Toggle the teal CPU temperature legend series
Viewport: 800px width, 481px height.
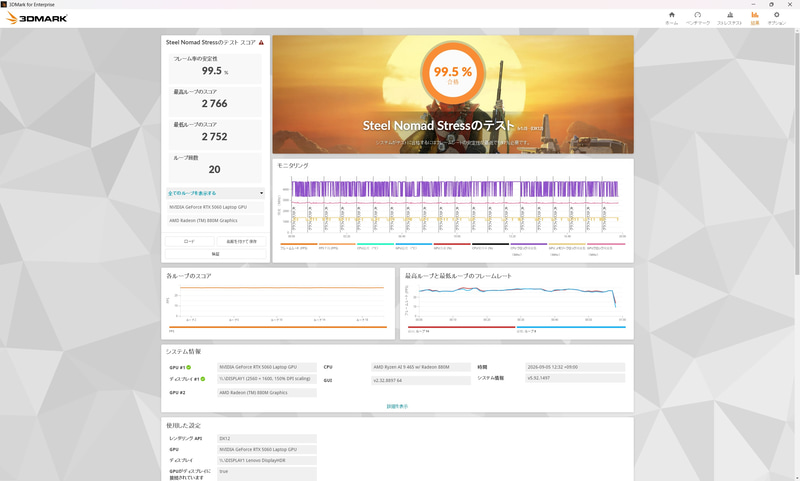click(376, 246)
